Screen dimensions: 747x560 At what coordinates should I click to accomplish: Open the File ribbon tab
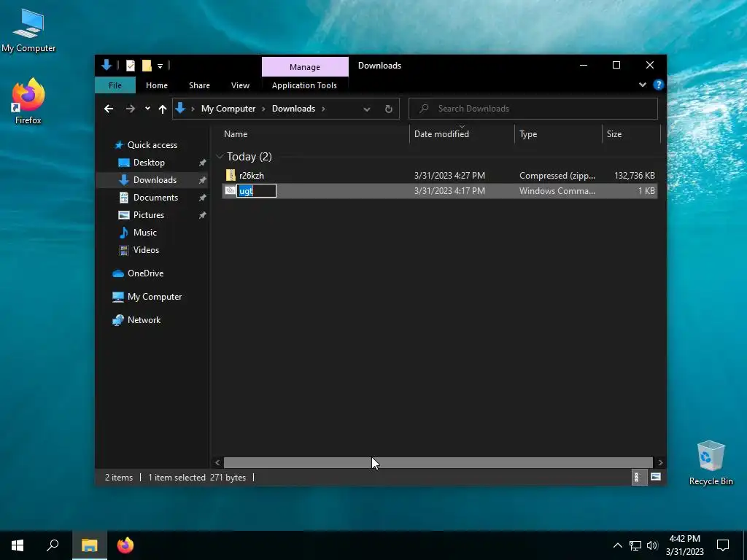point(115,85)
